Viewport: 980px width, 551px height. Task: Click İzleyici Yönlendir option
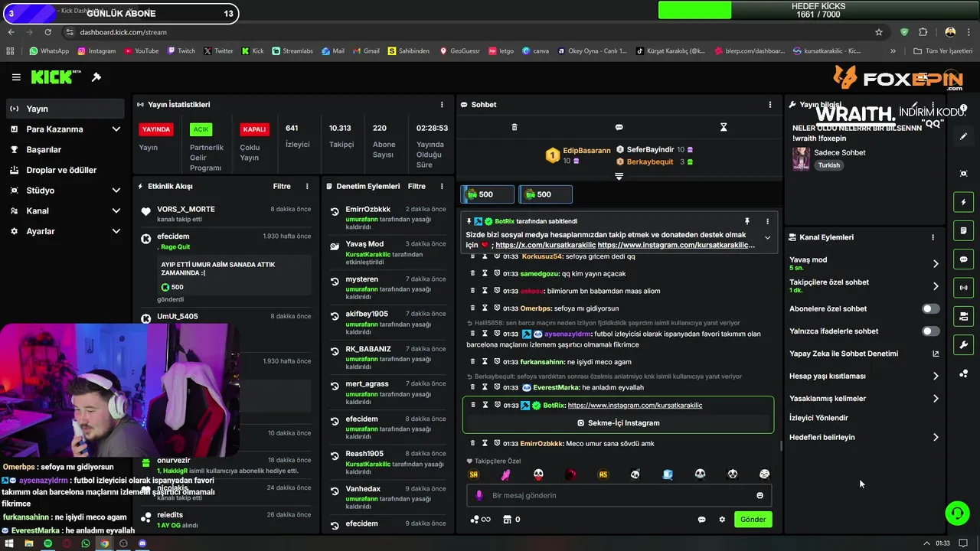(x=818, y=418)
